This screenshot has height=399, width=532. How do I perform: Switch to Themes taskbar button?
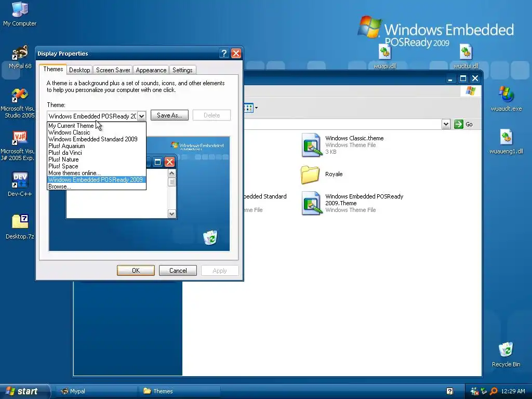[x=179, y=391]
